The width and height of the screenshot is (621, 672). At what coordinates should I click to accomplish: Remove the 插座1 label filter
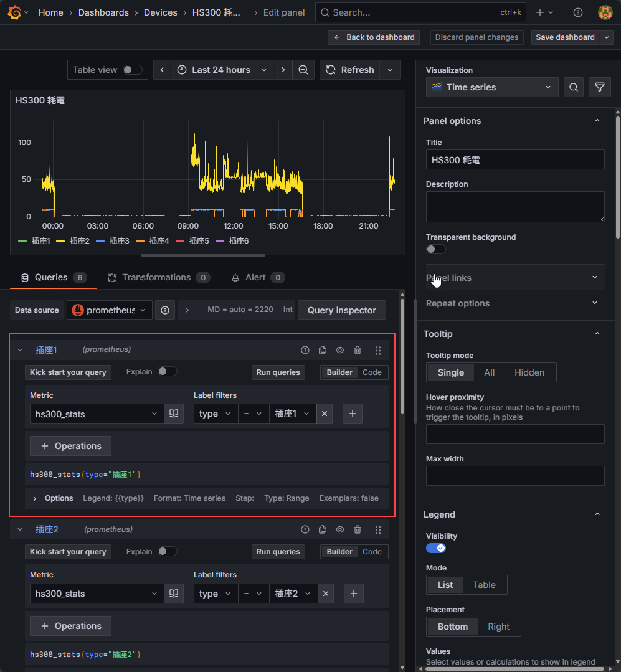click(324, 414)
